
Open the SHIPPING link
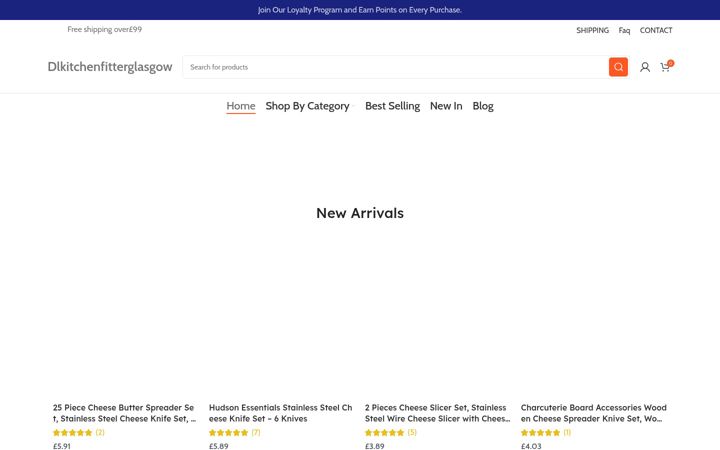point(592,30)
